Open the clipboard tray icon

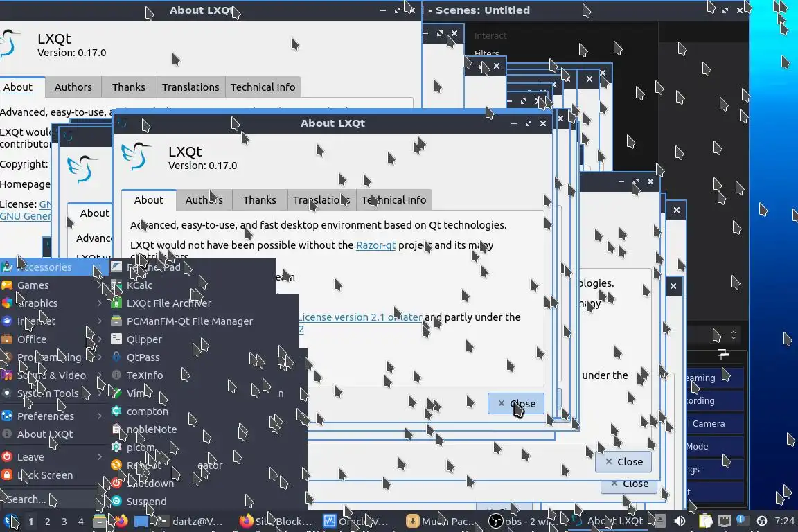pyautogui.click(x=705, y=522)
